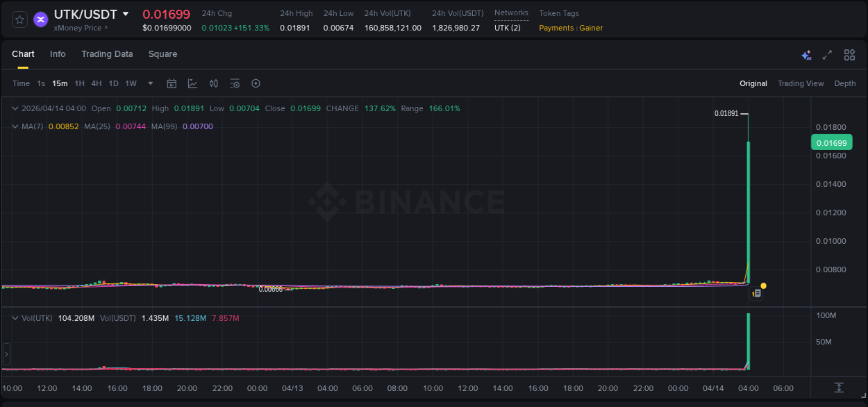Open the Payments token tag
Screen dimensions: 868x407
[556, 28]
